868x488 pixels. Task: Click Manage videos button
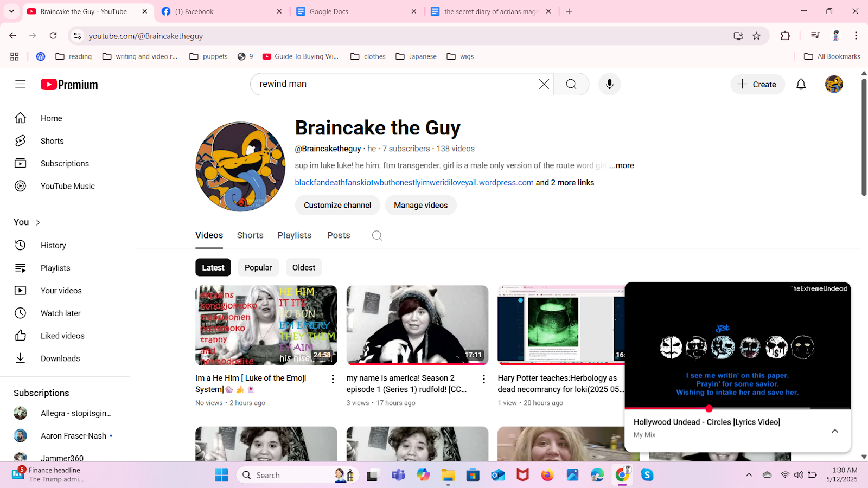421,205
